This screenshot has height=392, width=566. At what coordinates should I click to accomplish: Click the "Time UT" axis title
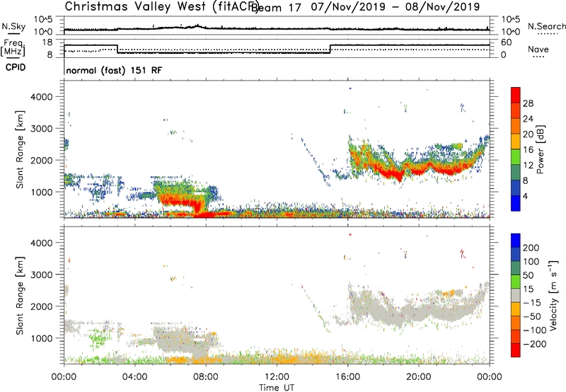[x=277, y=388]
